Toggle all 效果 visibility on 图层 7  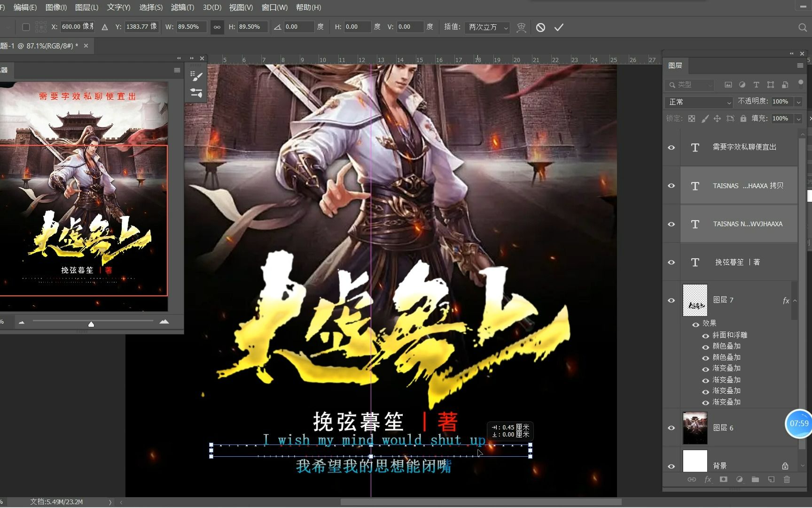point(695,325)
